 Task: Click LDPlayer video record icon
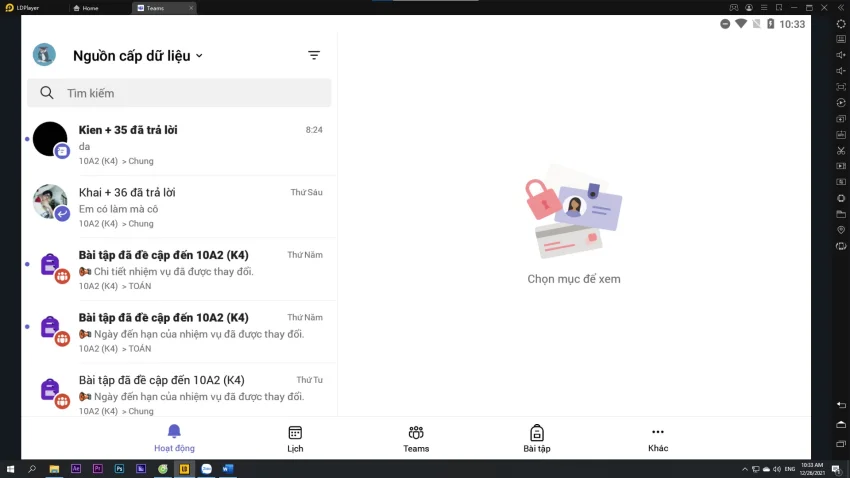coord(841,166)
